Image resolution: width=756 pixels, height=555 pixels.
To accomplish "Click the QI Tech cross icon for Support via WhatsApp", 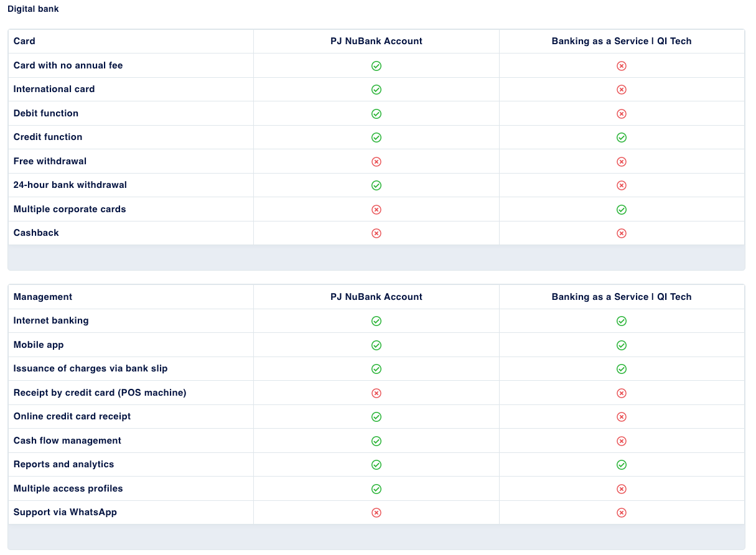I will pos(622,513).
